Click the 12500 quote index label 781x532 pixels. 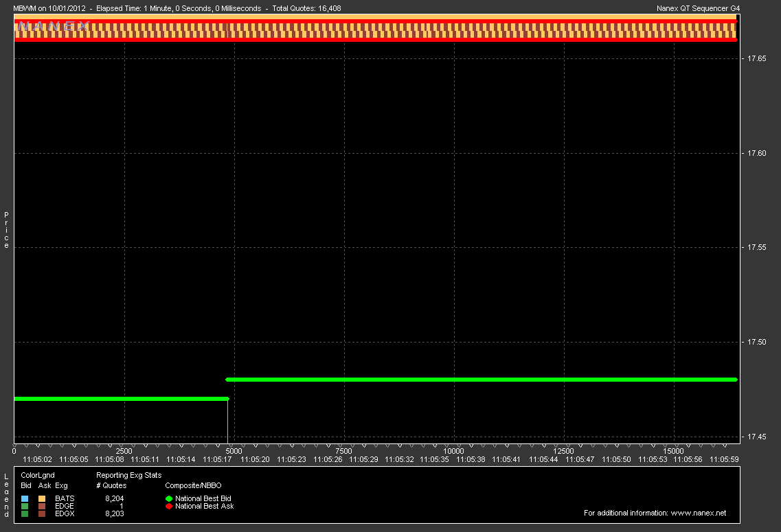564,451
